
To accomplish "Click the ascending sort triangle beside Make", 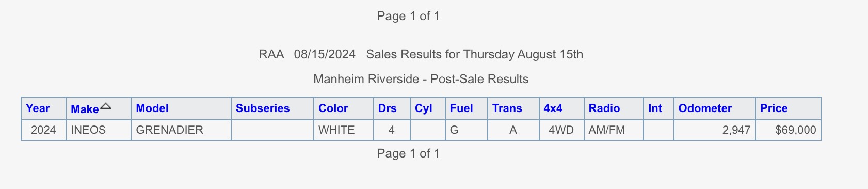I will 106,106.
